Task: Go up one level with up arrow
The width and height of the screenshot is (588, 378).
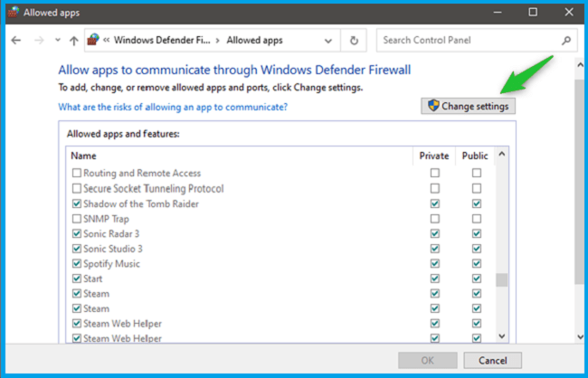Action: [x=74, y=41]
